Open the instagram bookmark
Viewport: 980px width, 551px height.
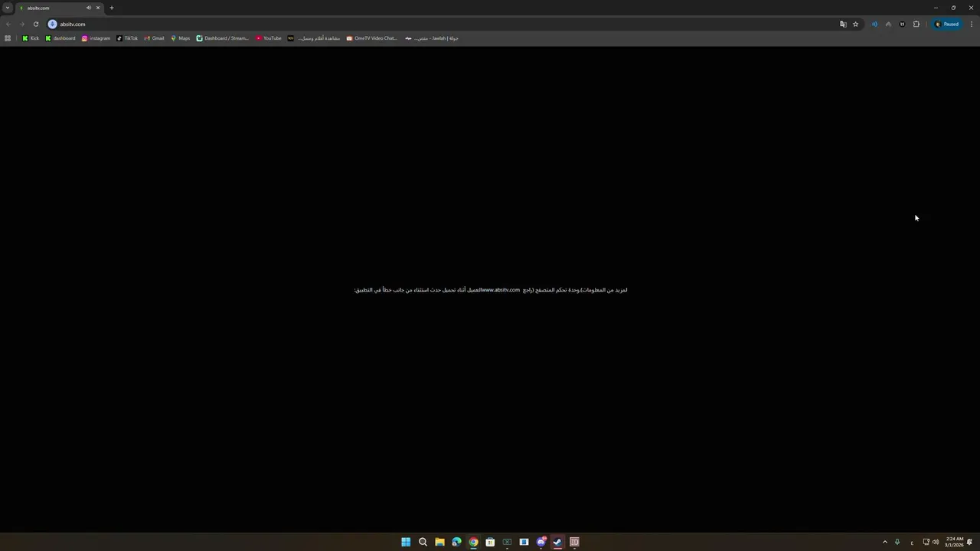[96, 38]
